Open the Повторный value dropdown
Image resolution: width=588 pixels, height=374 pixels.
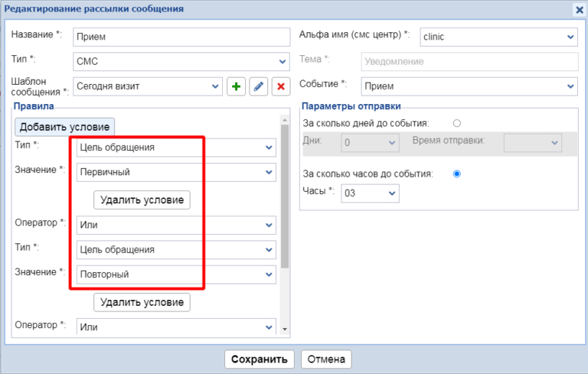tap(176, 274)
